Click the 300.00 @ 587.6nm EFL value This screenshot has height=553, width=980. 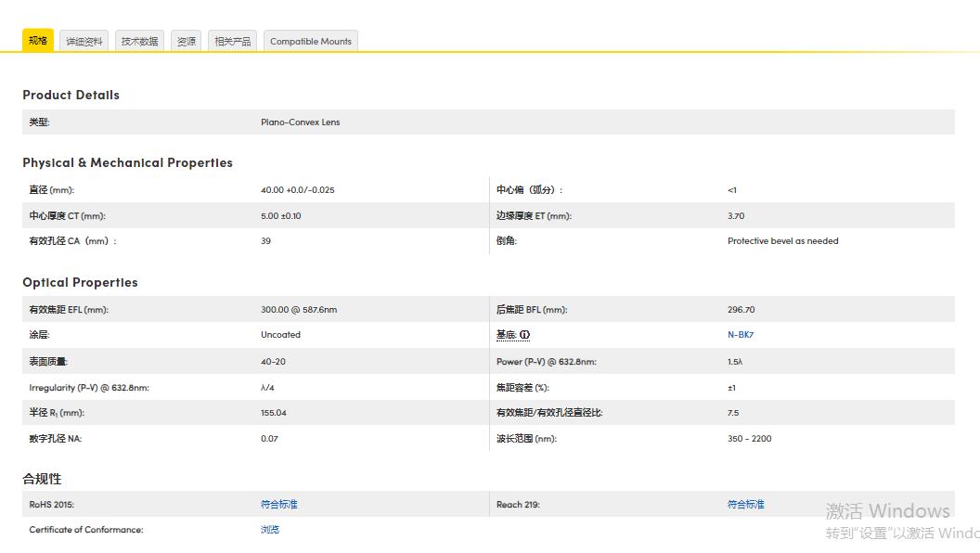point(299,310)
